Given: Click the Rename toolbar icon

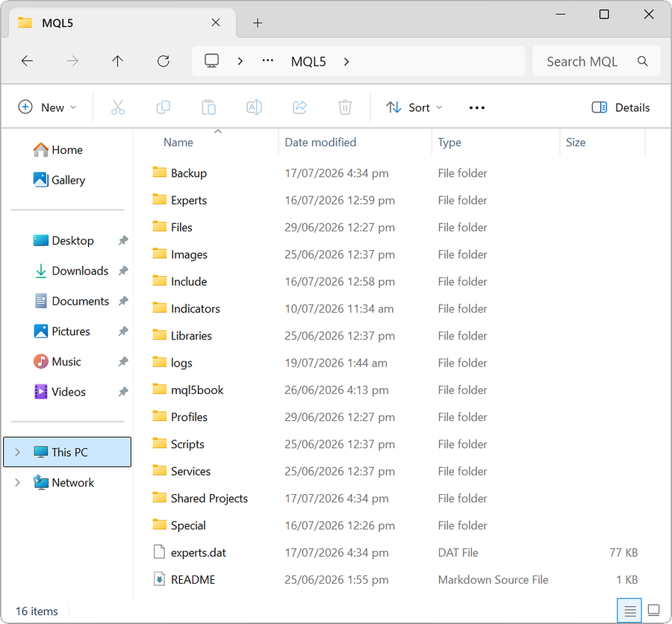Looking at the screenshot, I should 254,107.
